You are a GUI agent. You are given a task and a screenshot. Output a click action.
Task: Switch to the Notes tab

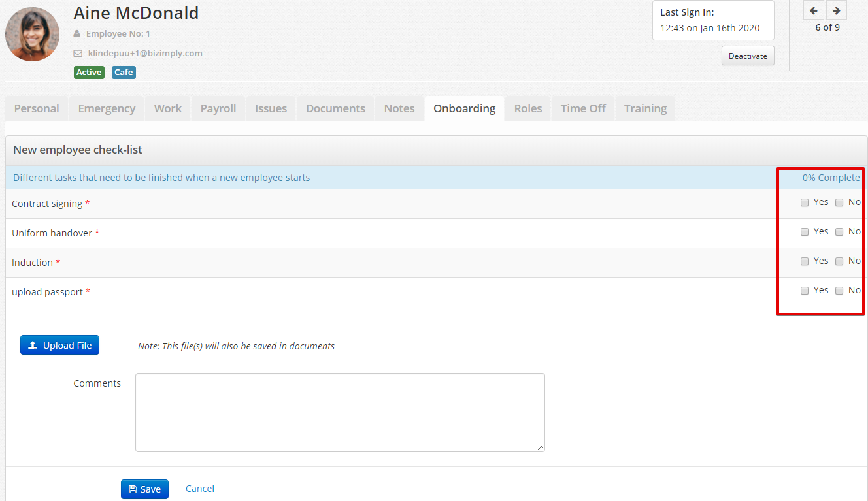399,108
